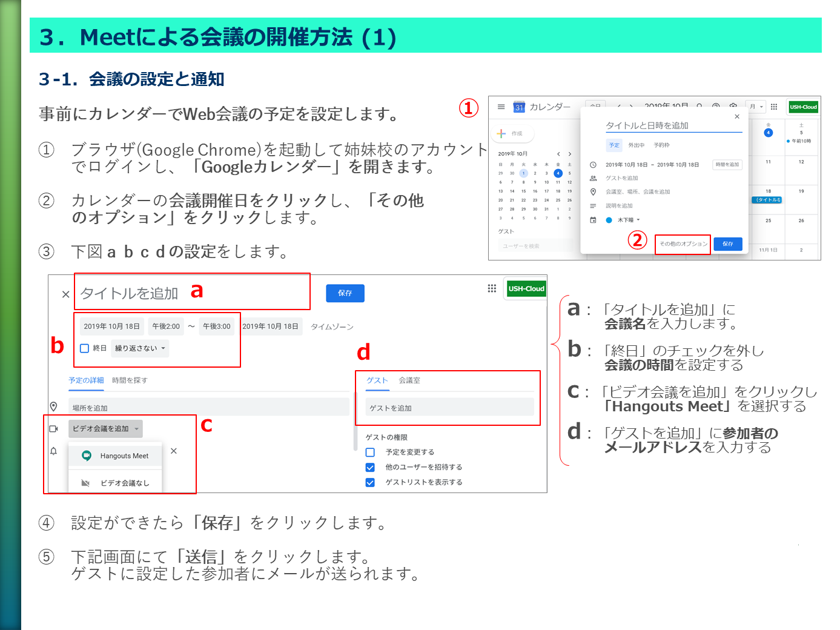Click the calendar icon beside 木下瞳
The height and width of the screenshot is (630, 840).
point(593,220)
